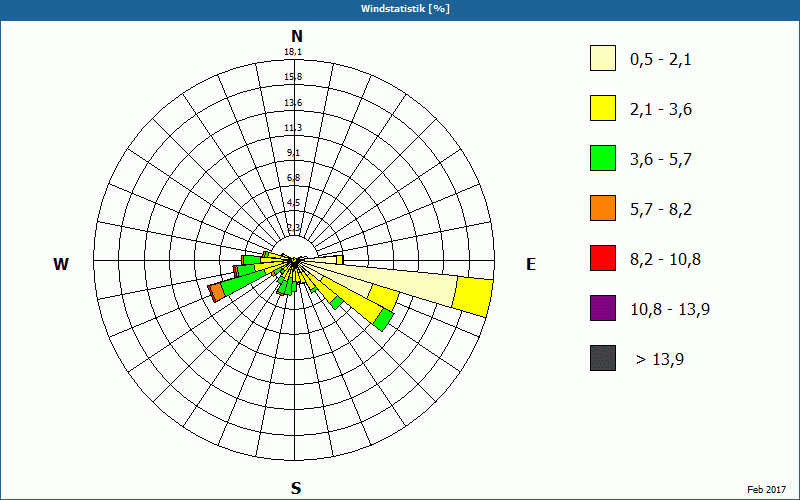Click the '6,8' radial scale value
Screen dimensions: 800x500
click(x=293, y=178)
